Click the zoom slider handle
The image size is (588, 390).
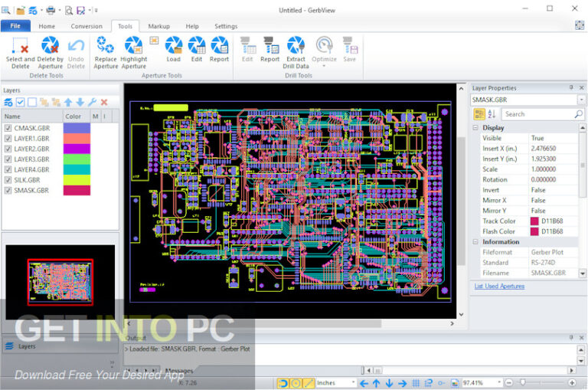point(523,382)
